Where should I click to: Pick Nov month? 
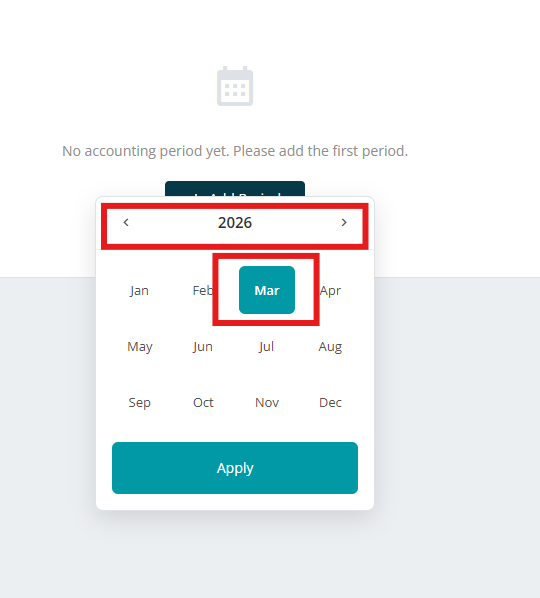click(267, 403)
